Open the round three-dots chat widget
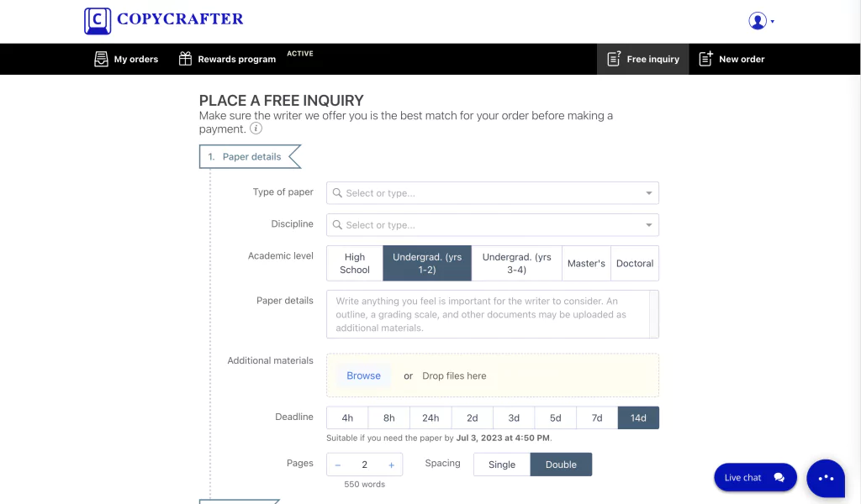This screenshot has width=861, height=504. tap(826, 478)
